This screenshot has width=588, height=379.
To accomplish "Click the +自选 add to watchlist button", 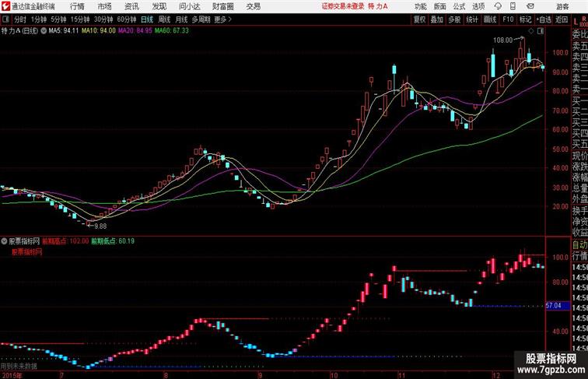I will tap(544, 19).
